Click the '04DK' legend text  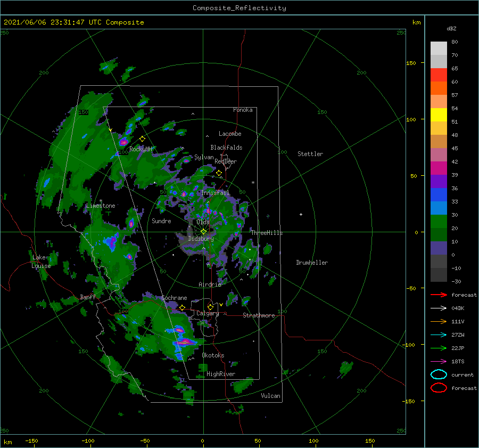(458, 308)
